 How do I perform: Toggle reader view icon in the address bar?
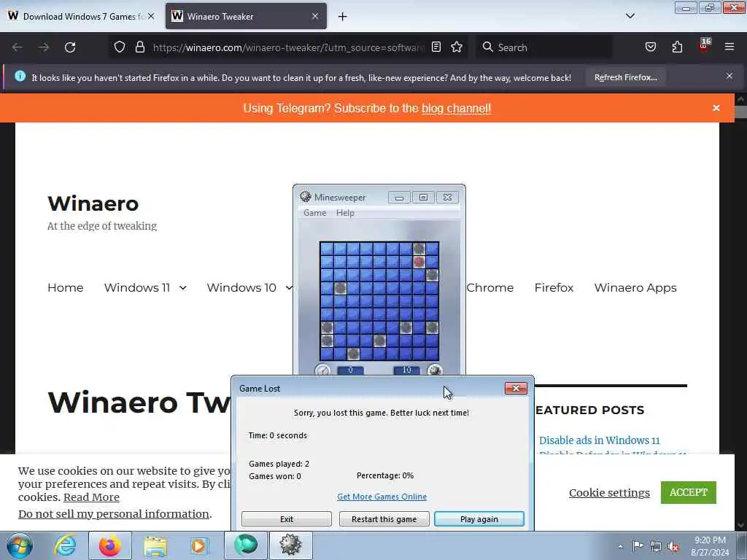tap(436, 47)
